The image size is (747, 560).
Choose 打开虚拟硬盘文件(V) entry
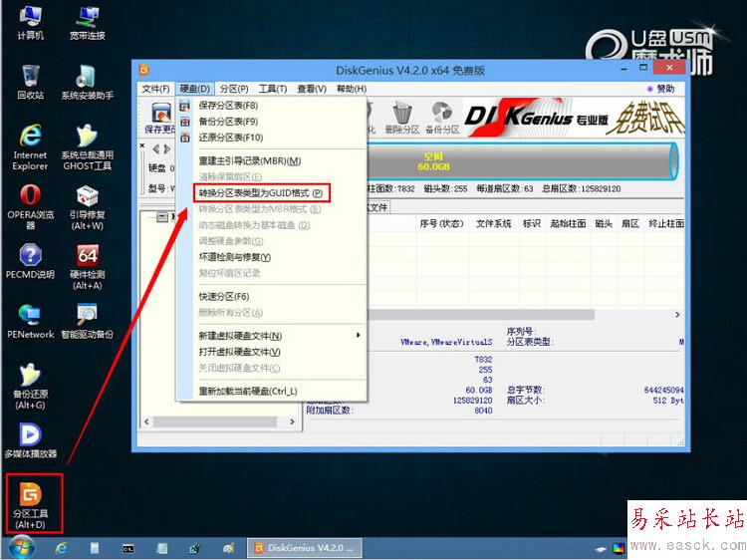pos(239,352)
